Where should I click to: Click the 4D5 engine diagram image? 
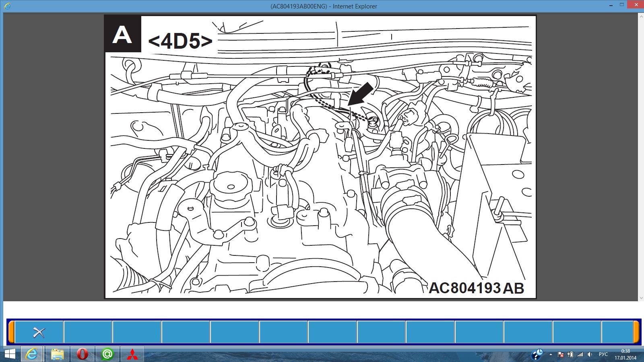pyautogui.click(x=320, y=157)
